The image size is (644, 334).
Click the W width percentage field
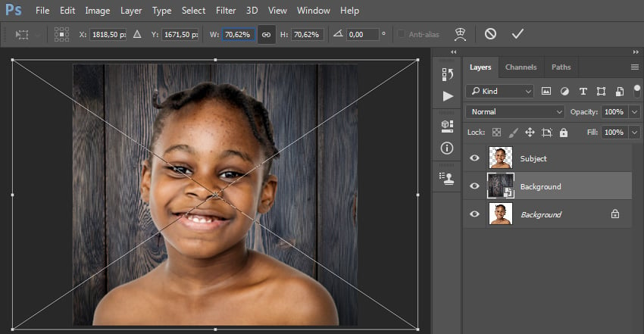(x=238, y=35)
